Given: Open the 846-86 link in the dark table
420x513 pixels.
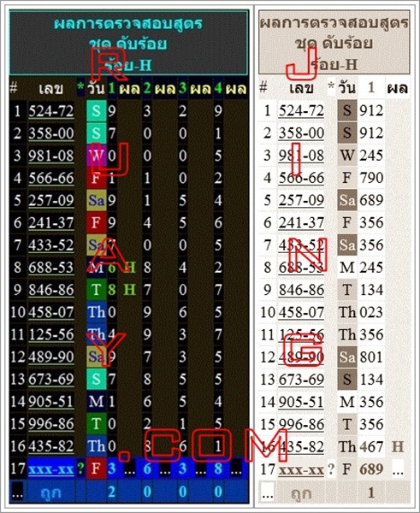Looking at the screenshot, I should tap(51, 290).
